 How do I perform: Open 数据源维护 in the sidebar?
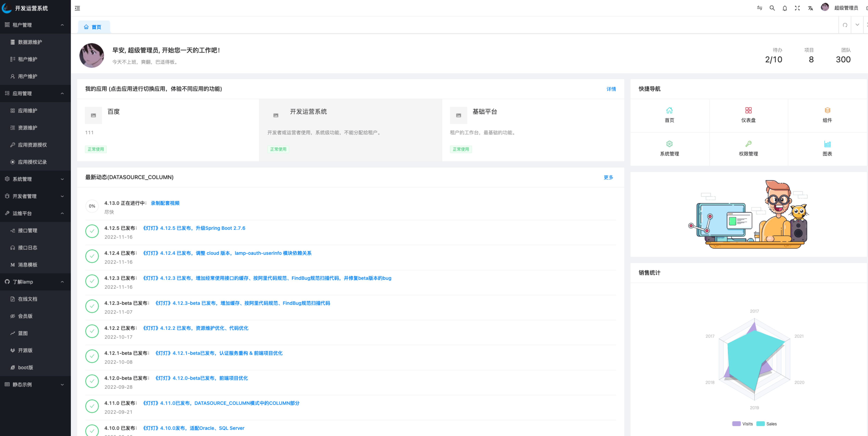(x=30, y=42)
